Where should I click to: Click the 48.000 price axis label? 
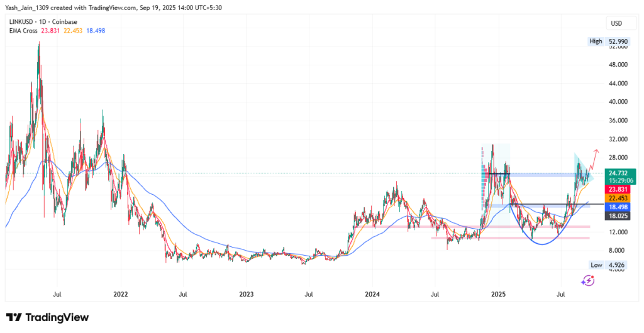618,65
